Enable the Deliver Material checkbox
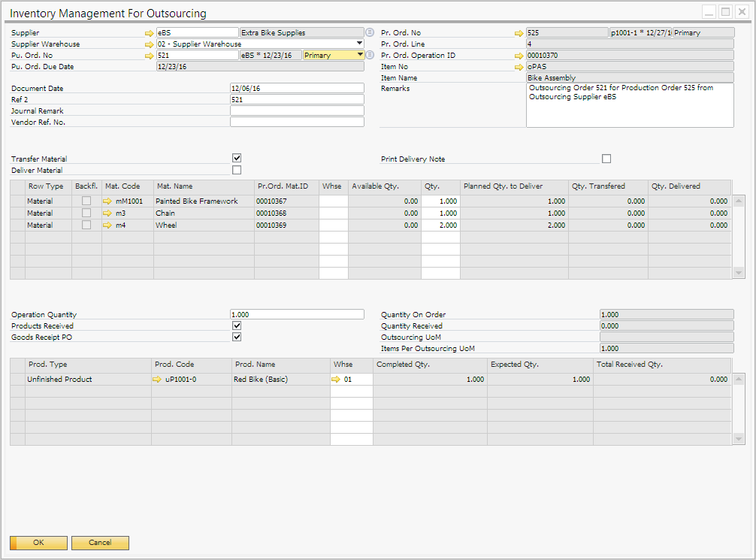 (x=237, y=170)
